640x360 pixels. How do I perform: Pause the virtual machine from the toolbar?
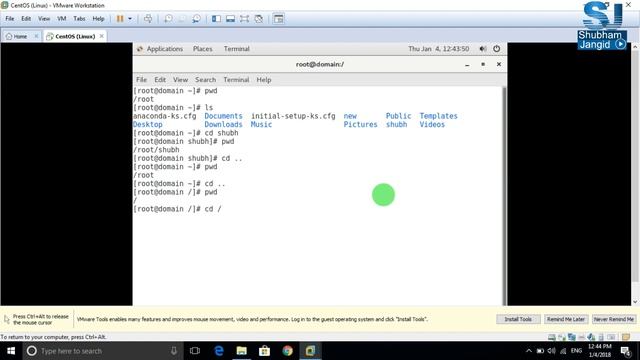pos(120,19)
